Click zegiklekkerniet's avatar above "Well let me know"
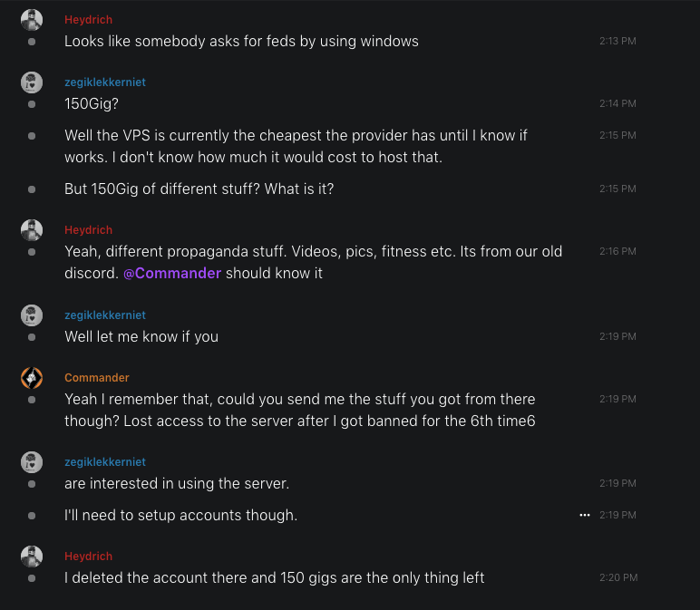This screenshot has height=610, width=700. (32, 315)
